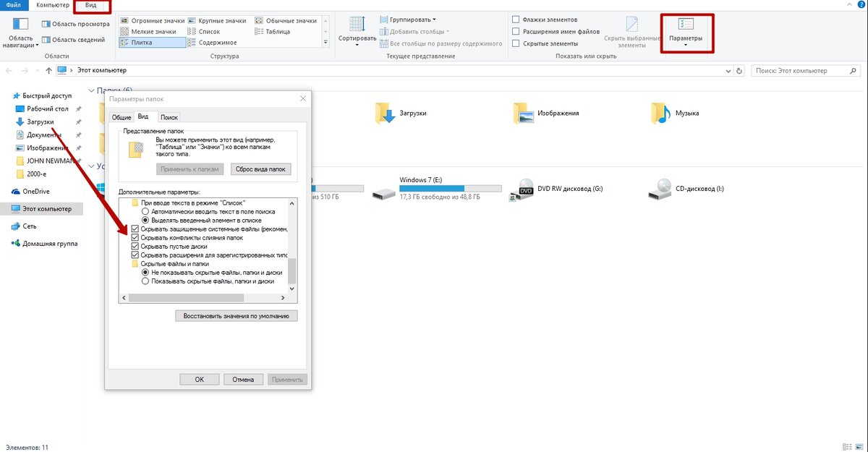Open the Музыка folder tile

675,114
